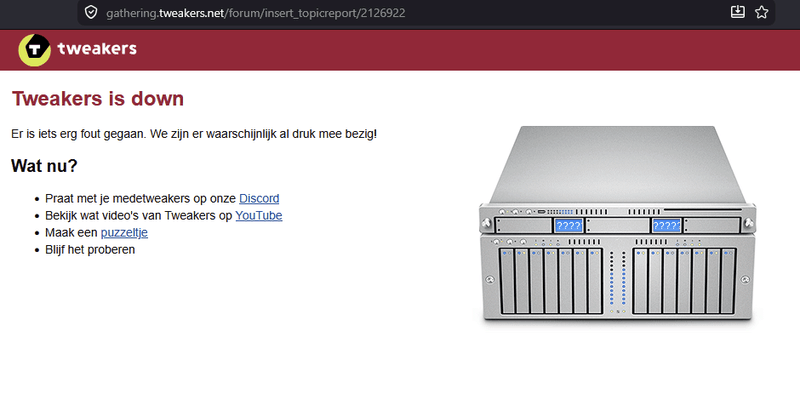Open the YouTube link
Image resolution: width=800 pixels, height=417 pixels.
tap(259, 215)
